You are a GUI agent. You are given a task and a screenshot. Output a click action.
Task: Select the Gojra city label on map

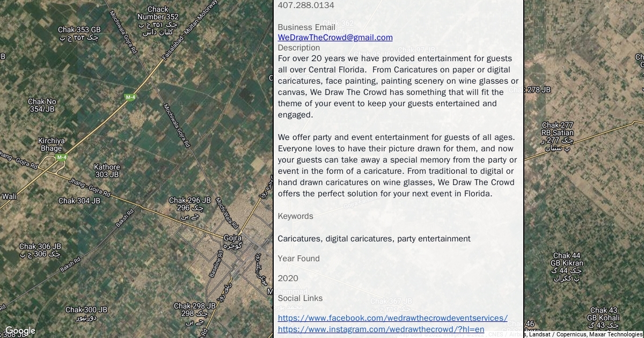[232, 238]
